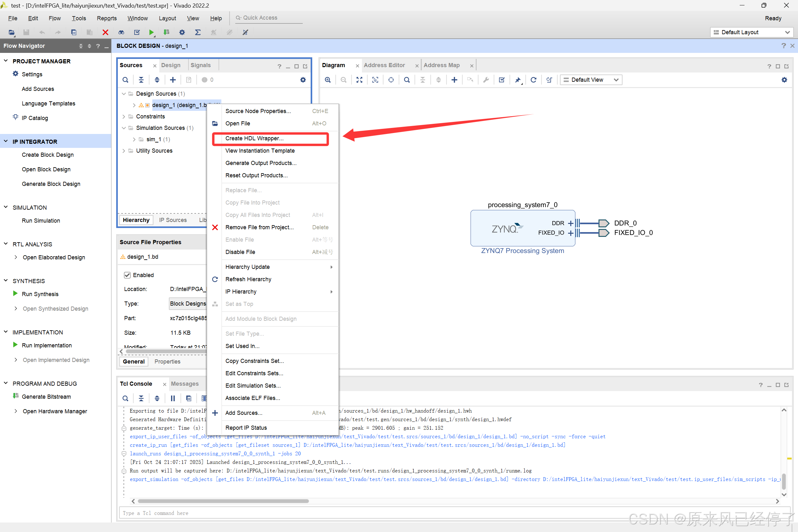Click Add IP plus icon in diagram toolbar

click(454, 80)
